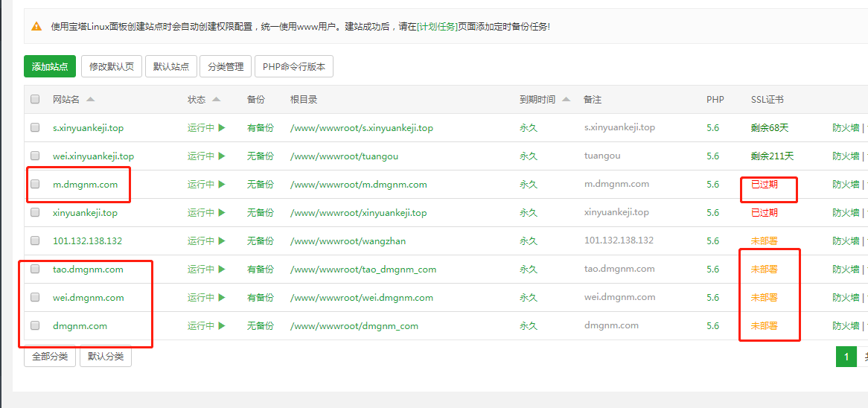The width and height of the screenshot is (868, 408).
Task: Check the s.xinyuankeji.top row checkbox
Action: coord(35,127)
